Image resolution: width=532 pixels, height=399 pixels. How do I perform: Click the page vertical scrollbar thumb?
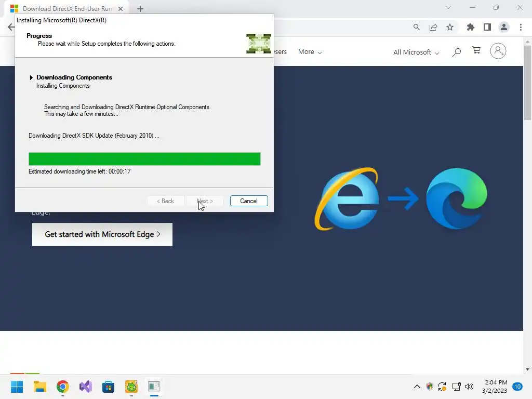point(527,82)
